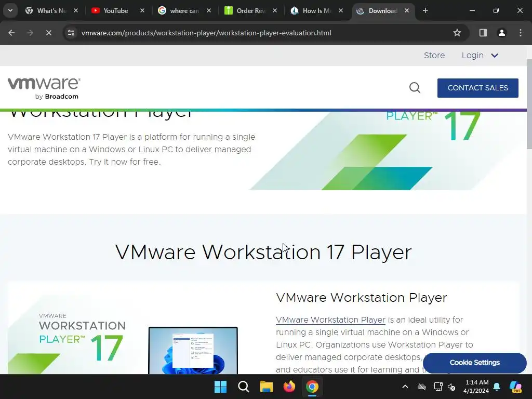
Task: Show hidden system tray icons
Action: (x=405, y=387)
